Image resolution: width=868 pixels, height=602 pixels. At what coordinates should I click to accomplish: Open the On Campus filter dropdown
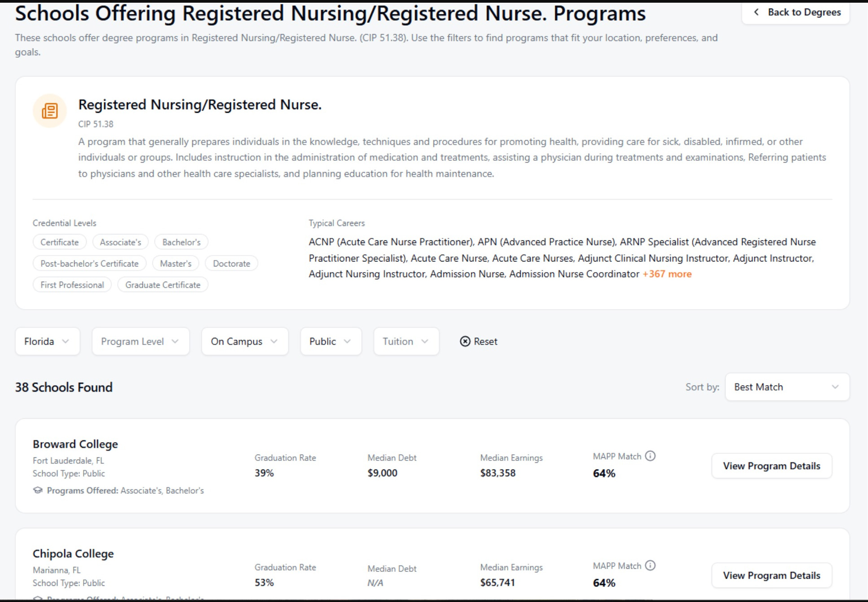pos(245,341)
